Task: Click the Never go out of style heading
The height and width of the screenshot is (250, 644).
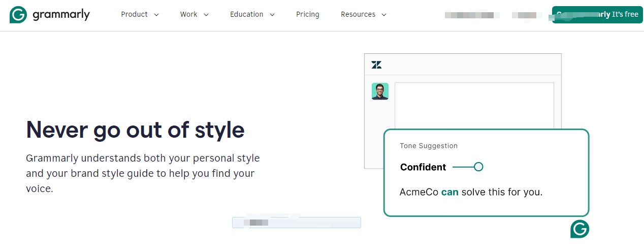Action: tap(135, 130)
